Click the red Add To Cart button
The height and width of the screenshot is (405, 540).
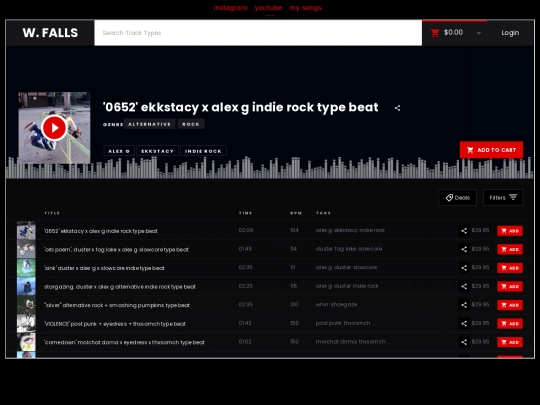click(x=491, y=150)
